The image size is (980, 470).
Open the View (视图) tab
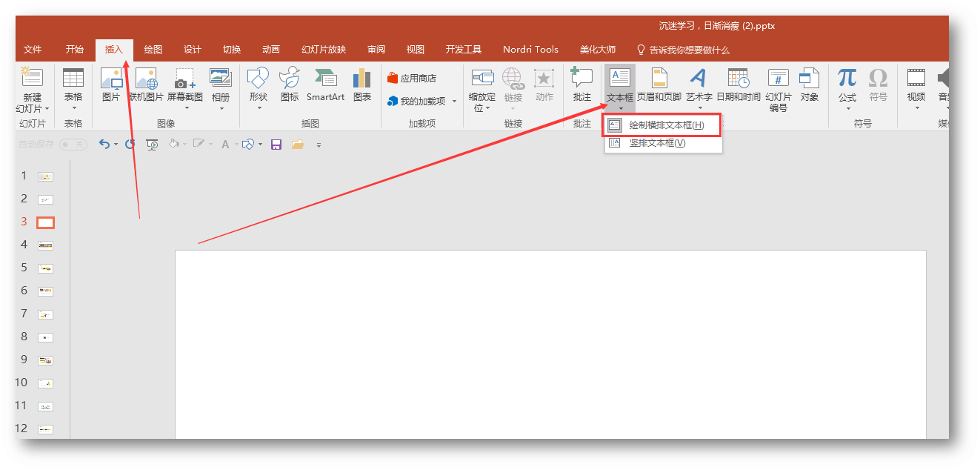[416, 50]
